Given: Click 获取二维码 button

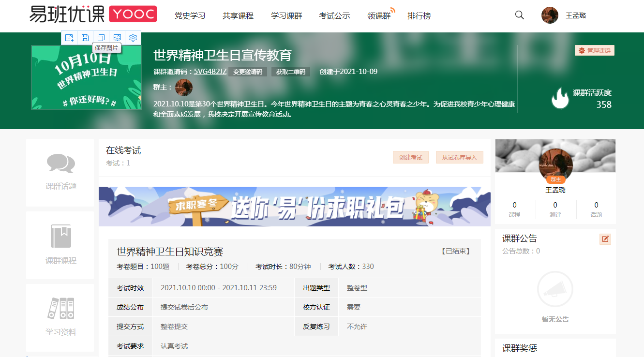Looking at the screenshot, I should (291, 72).
